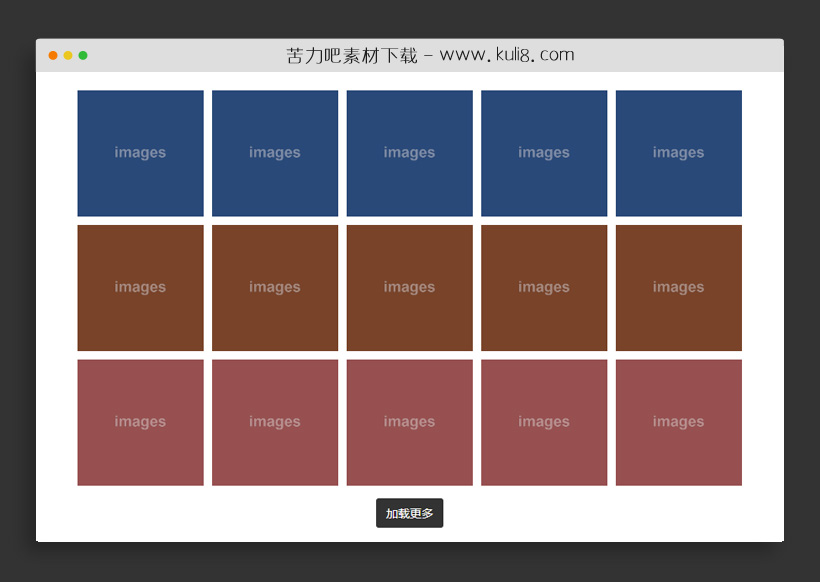Screen dimensions: 820x582
Task: Select the first rose-red image thumbnail
Action: click(140, 422)
